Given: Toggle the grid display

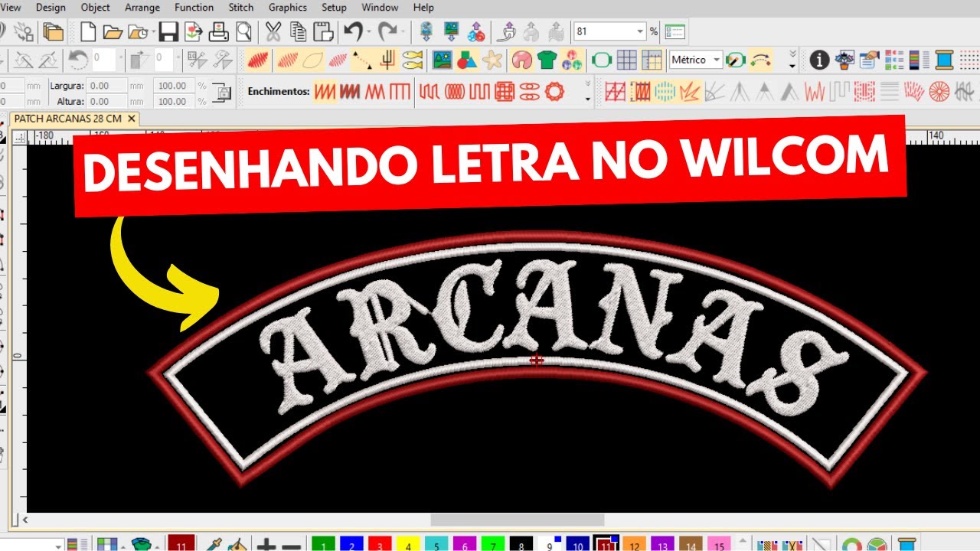Looking at the screenshot, I should (x=626, y=60).
